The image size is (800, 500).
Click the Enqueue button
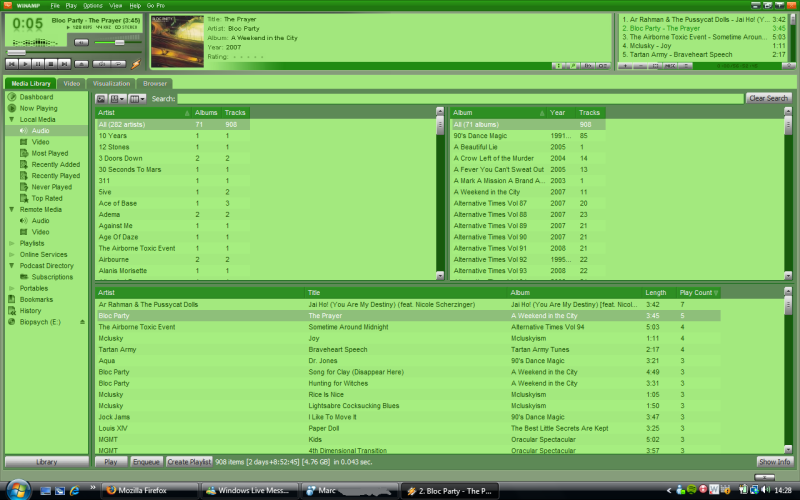click(146, 462)
